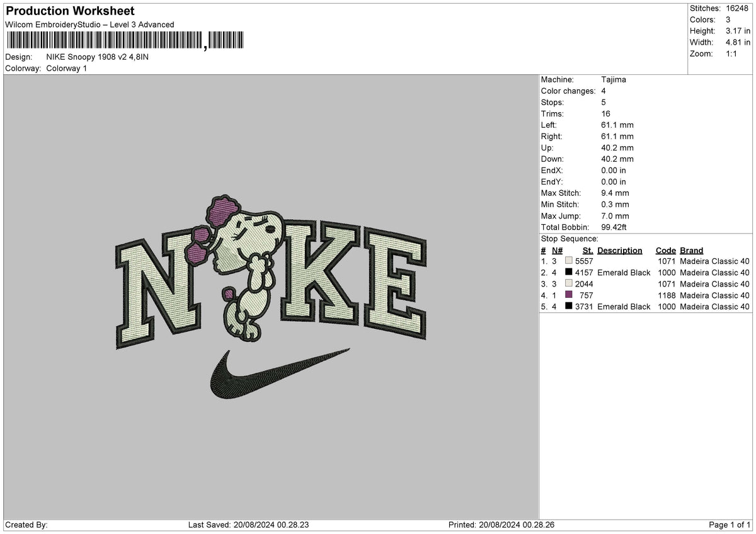Select the white swatch for thread 5557

click(x=569, y=261)
